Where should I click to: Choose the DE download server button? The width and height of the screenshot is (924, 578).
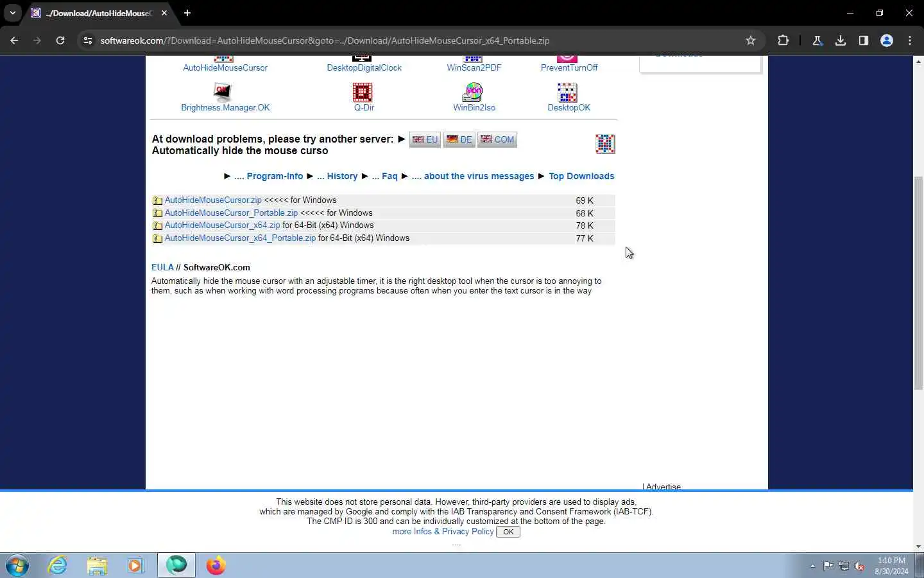[x=459, y=139]
